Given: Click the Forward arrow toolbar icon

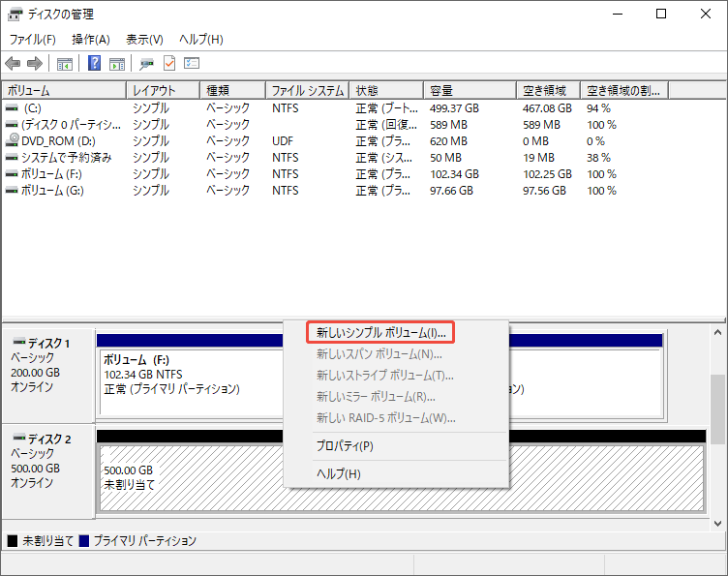Looking at the screenshot, I should pyautogui.click(x=35, y=63).
